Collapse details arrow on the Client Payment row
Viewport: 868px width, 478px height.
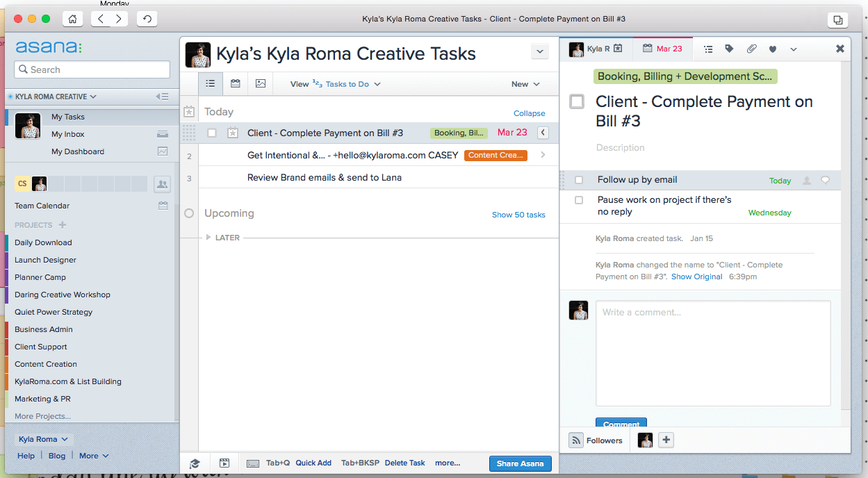[x=543, y=133]
